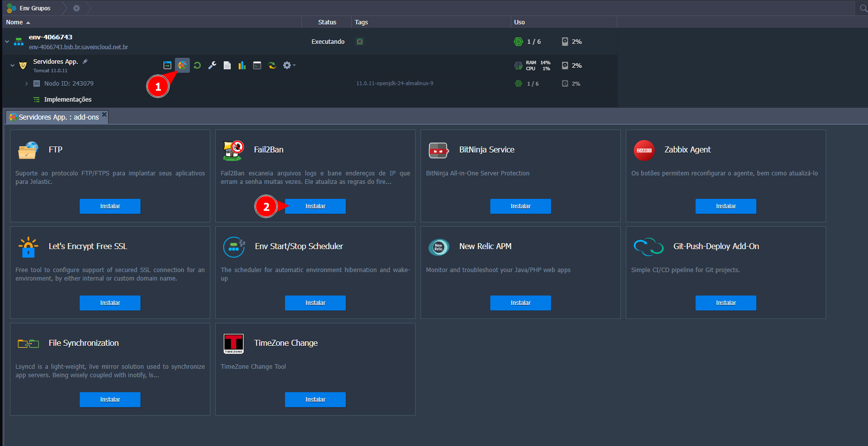
Task: Open the gear additional settings dropdown
Action: tap(289, 65)
